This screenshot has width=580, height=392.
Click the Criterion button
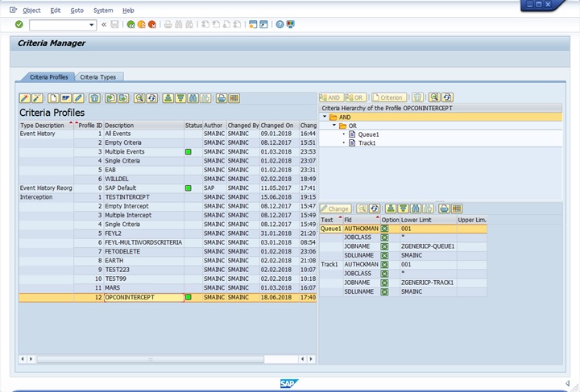[389, 97]
